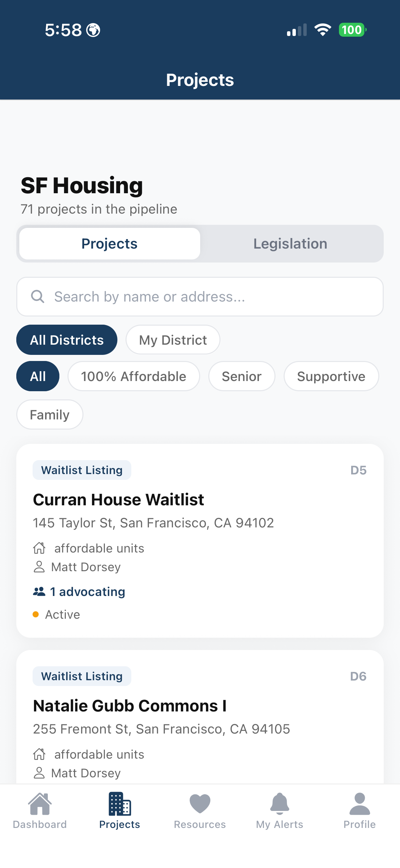Tap advocating people icon on Curran House
The width and height of the screenshot is (400, 868).
tap(39, 592)
